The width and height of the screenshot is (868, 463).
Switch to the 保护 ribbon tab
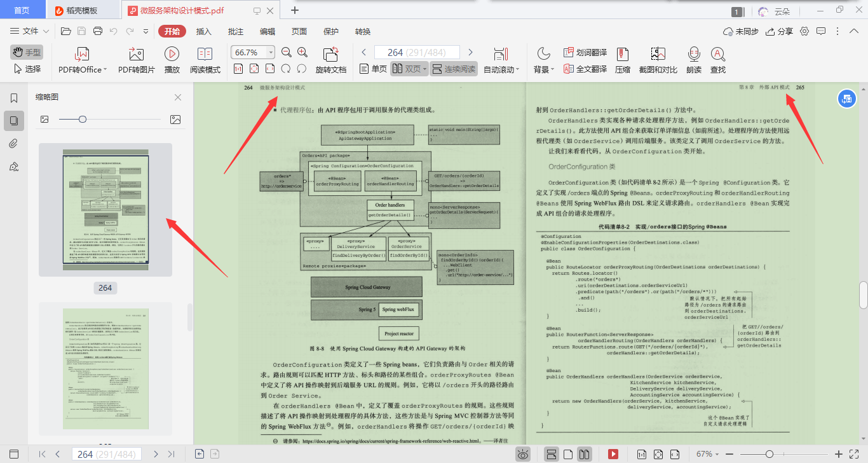[x=331, y=31]
